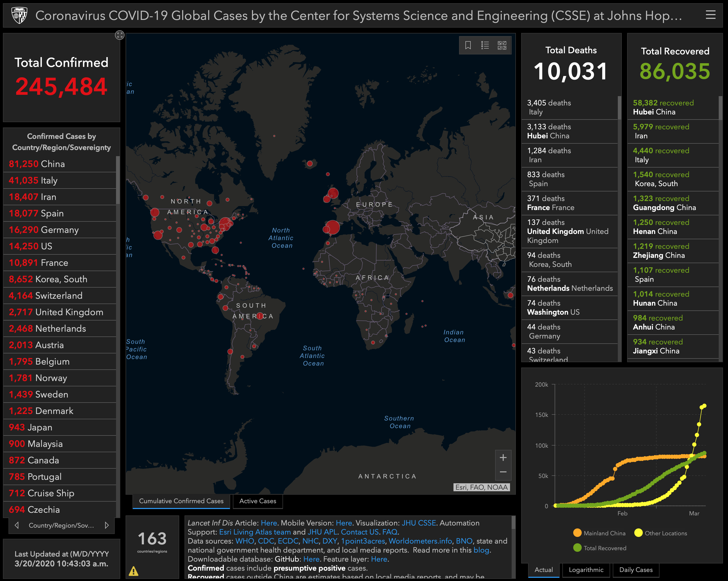Click 1,323 recovered Guangdong China entry
This screenshot has height=581, width=728.
pyautogui.click(x=673, y=203)
